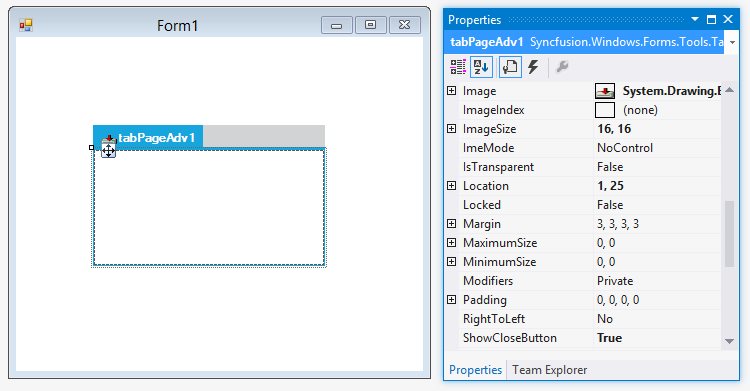Image resolution: width=750 pixels, height=391 pixels.
Task: Click the Location value 1, 25
Action: point(610,186)
